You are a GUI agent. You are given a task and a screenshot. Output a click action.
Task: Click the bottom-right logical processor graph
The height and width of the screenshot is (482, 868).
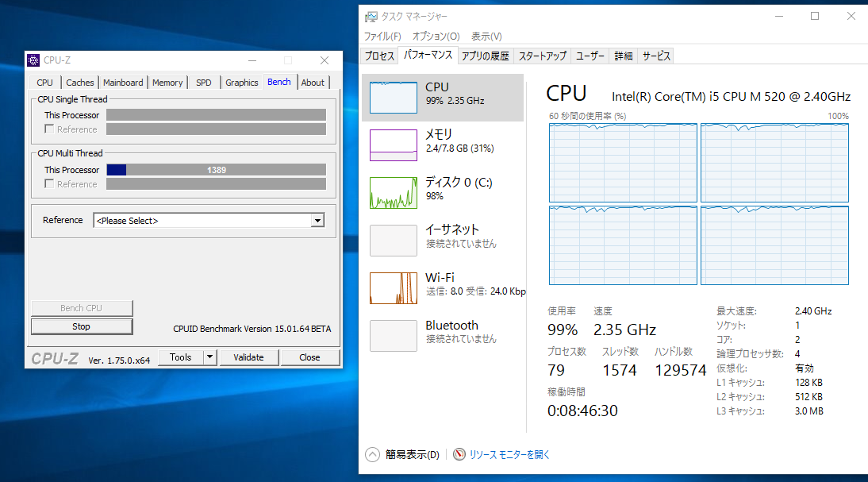click(x=774, y=245)
